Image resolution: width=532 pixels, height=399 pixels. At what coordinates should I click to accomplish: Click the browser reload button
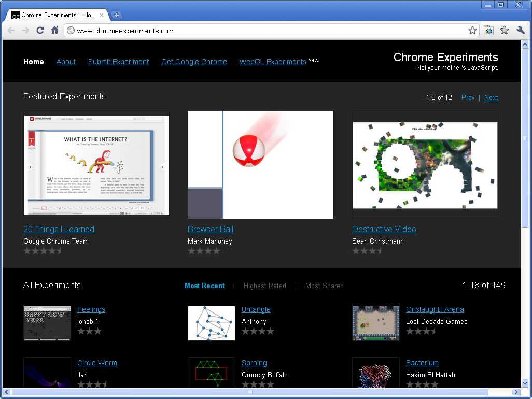tap(40, 31)
